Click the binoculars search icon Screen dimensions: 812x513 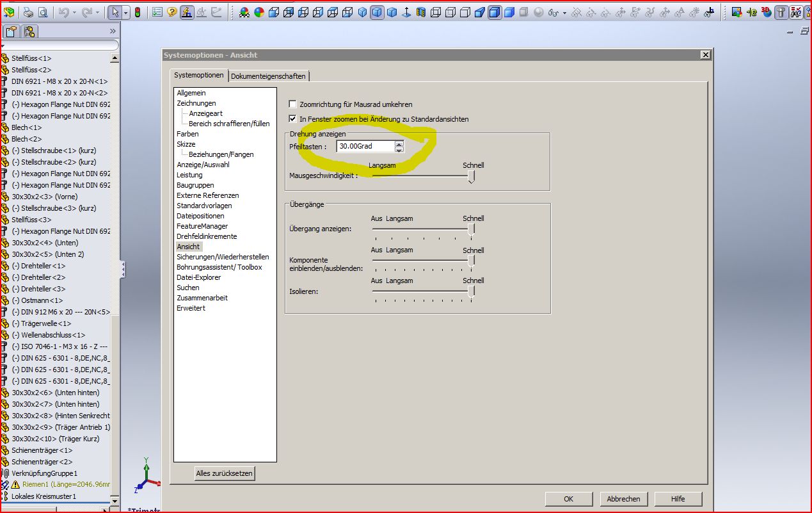coord(795,12)
